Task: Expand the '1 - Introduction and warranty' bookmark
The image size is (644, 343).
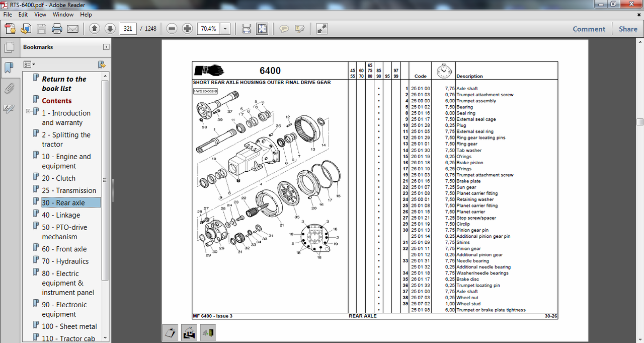Action: [28, 111]
